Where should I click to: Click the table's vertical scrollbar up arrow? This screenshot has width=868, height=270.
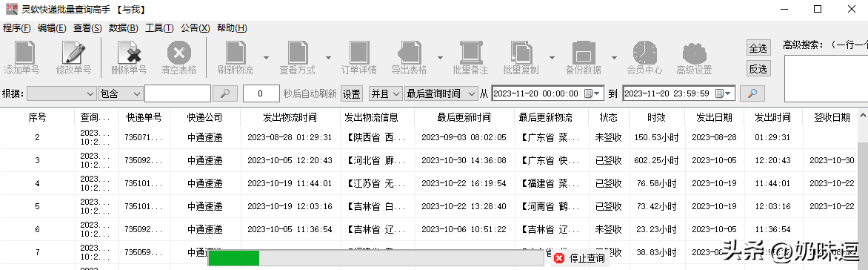tap(863, 115)
